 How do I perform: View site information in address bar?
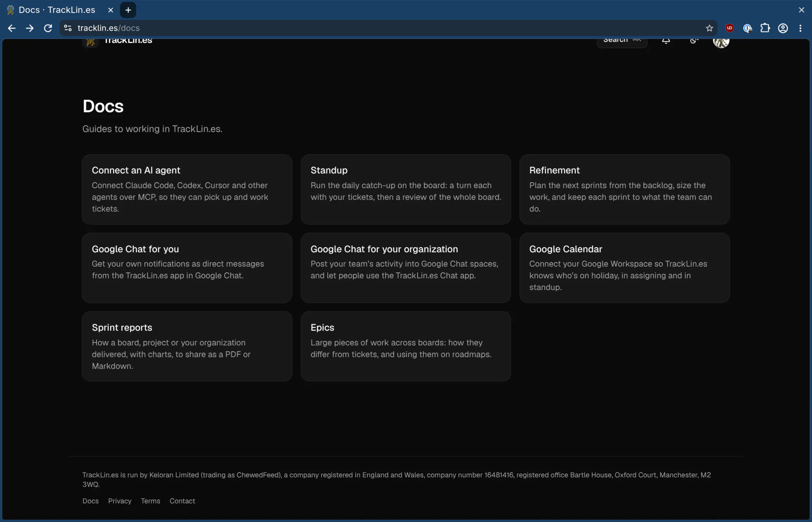[68, 28]
